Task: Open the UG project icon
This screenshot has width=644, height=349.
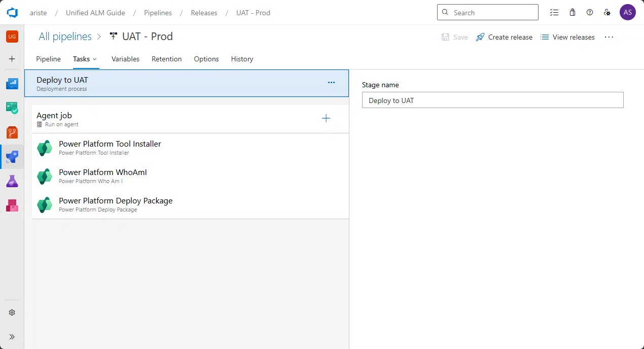Action: tap(12, 37)
